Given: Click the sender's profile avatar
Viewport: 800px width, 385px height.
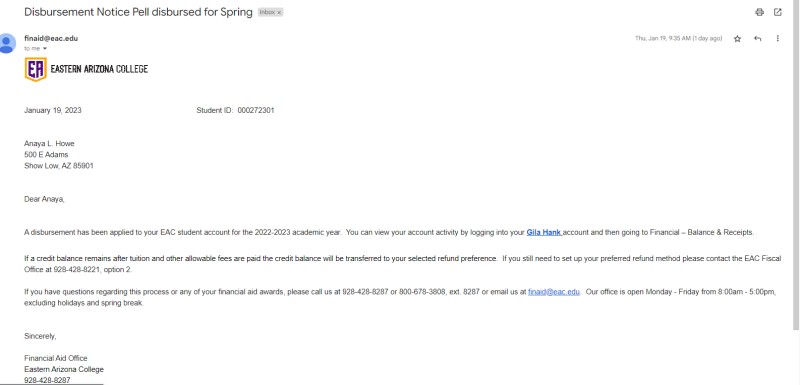Looking at the screenshot, I should click(7, 43).
